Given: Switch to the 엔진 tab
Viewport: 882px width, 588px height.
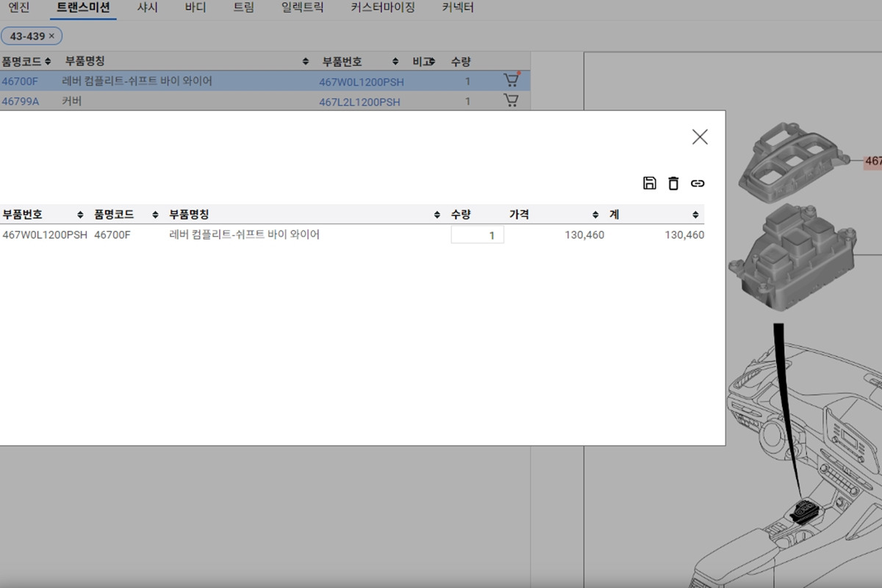Looking at the screenshot, I should coord(18,7).
